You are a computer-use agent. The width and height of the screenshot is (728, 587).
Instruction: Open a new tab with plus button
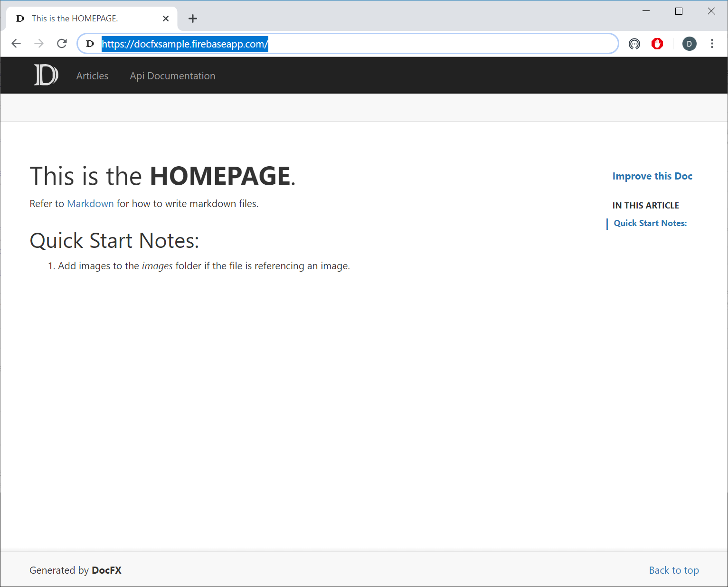click(x=192, y=19)
